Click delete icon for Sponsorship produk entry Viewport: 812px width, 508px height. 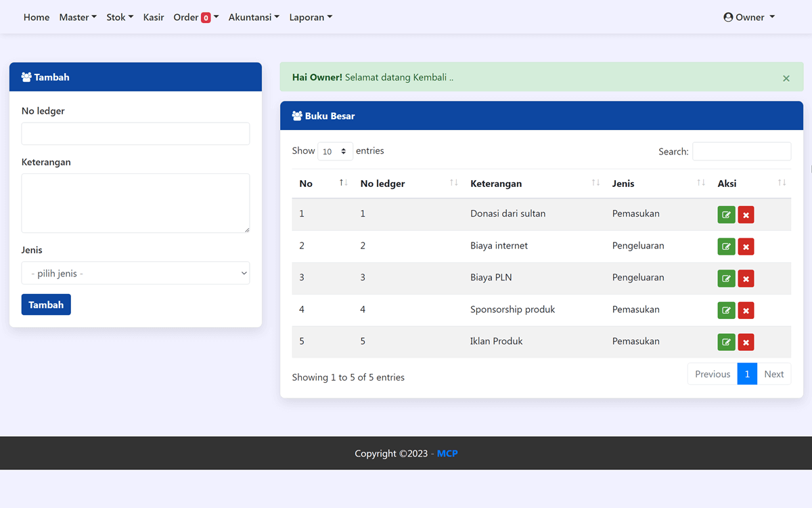tap(746, 310)
